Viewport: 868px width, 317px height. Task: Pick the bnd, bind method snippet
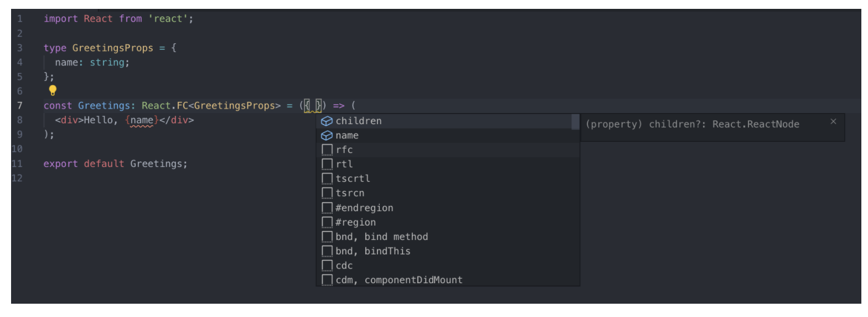pyautogui.click(x=447, y=237)
